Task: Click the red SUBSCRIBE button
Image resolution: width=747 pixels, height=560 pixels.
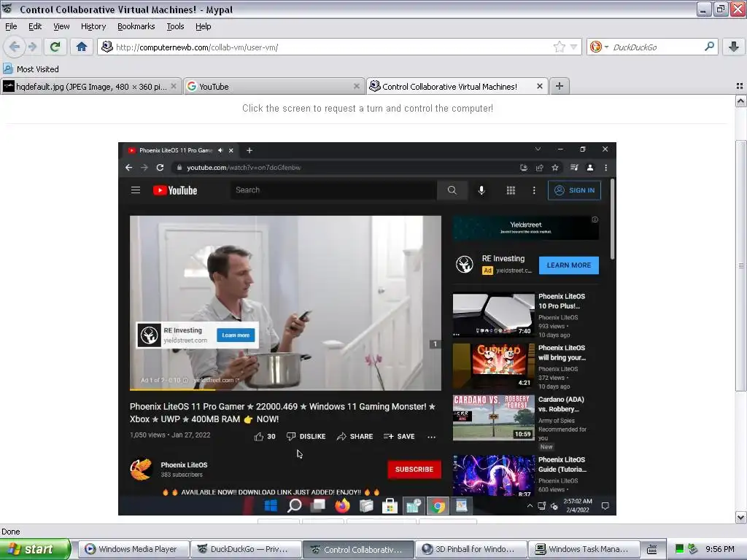Action: [x=414, y=470]
